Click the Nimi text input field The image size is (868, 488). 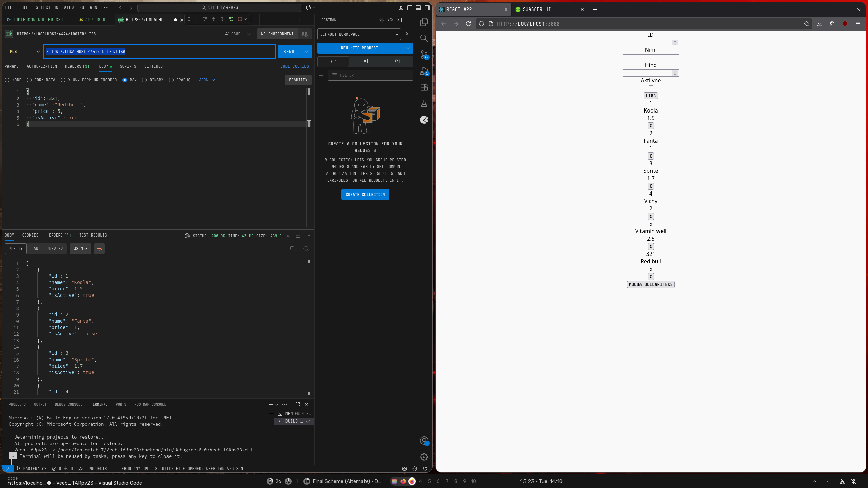[x=650, y=58]
